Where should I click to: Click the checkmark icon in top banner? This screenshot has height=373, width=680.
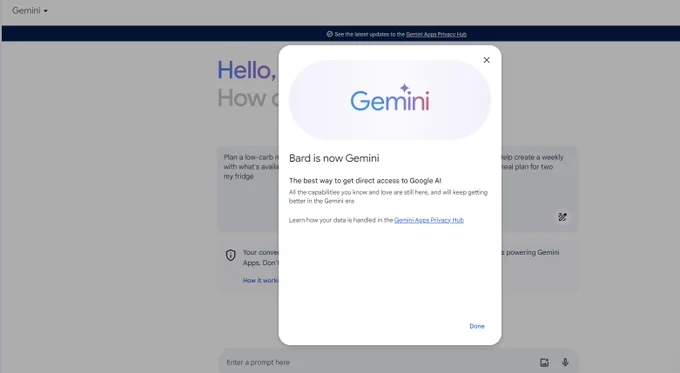pyautogui.click(x=329, y=34)
